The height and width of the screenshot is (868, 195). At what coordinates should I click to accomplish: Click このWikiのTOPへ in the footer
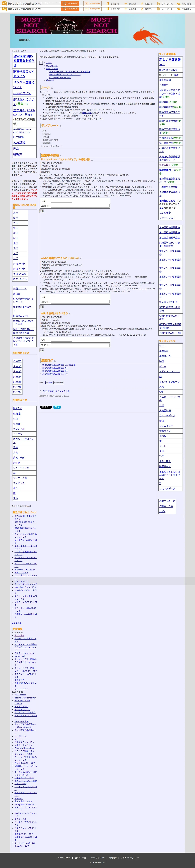click(x=63, y=858)
